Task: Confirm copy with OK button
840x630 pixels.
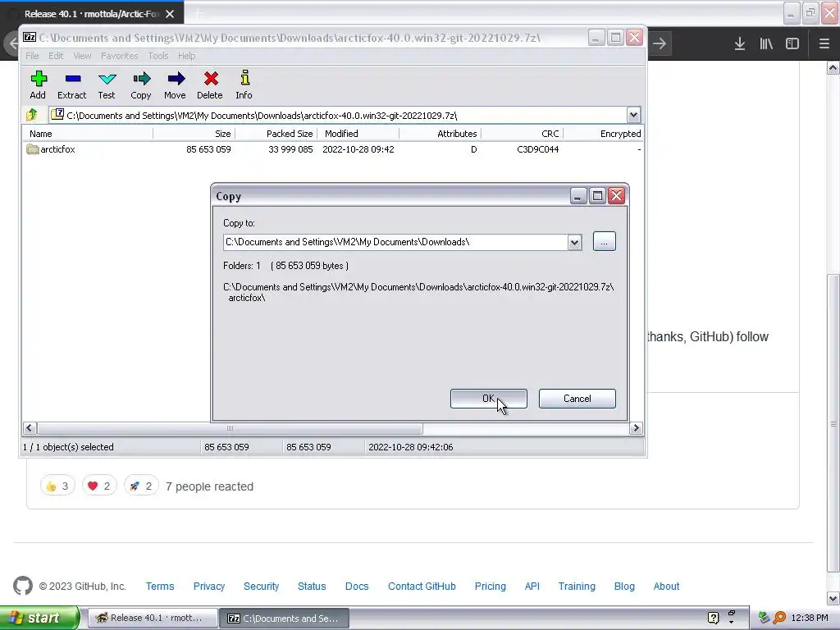Action: pyautogui.click(x=489, y=399)
